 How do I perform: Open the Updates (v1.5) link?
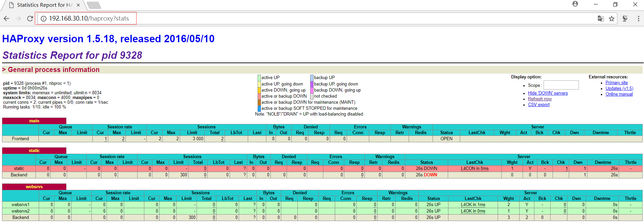[619, 89]
